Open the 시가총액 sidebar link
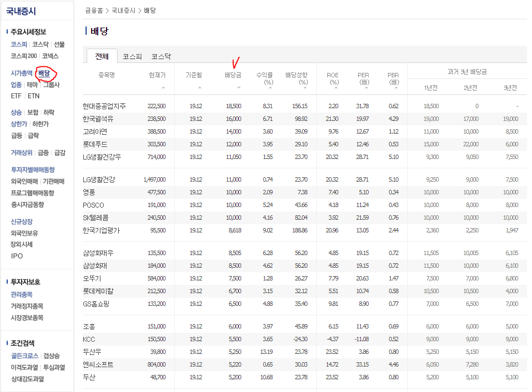 tap(22, 73)
